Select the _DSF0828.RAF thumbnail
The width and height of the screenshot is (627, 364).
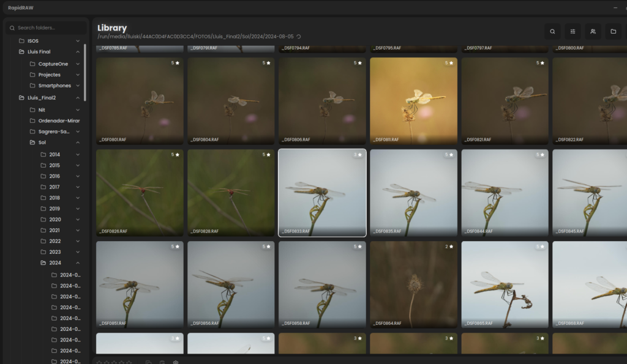(x=231, y=193)
